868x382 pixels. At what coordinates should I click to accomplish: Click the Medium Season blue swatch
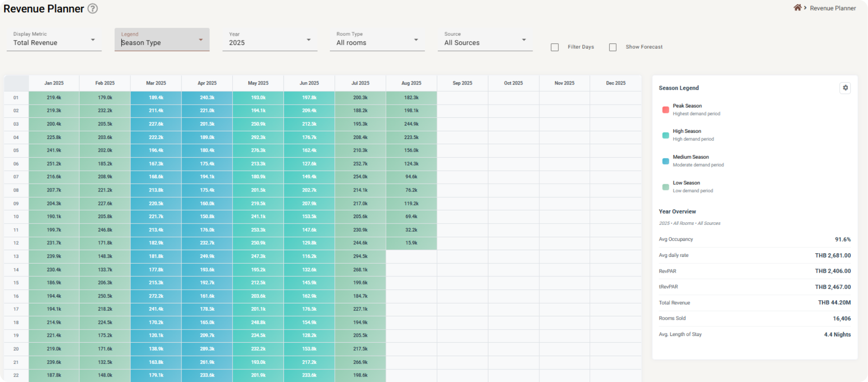tap(665, 161)
